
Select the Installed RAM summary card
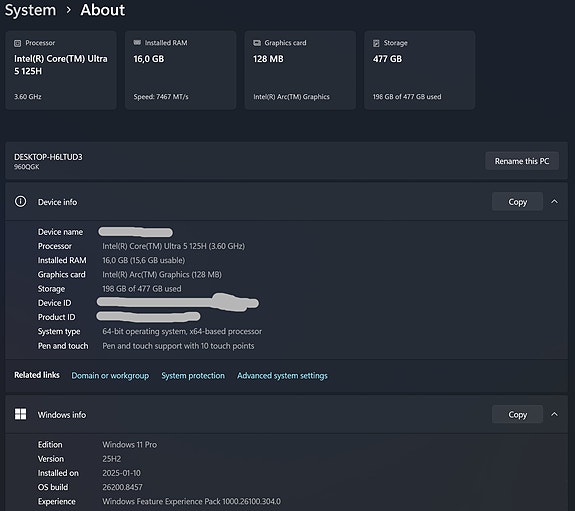(x=180, y=70)
